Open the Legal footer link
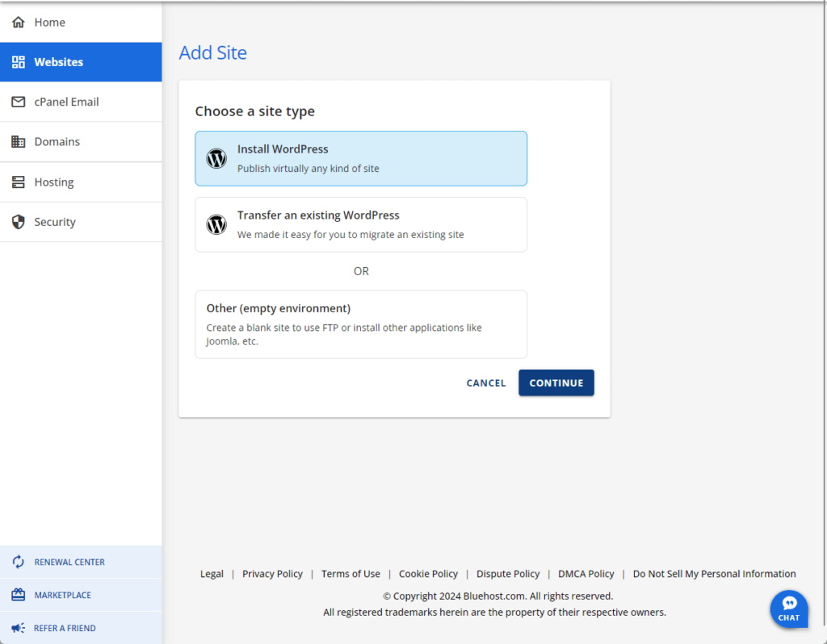The height and width of the screenshot is (644, 827). point(212,573)
